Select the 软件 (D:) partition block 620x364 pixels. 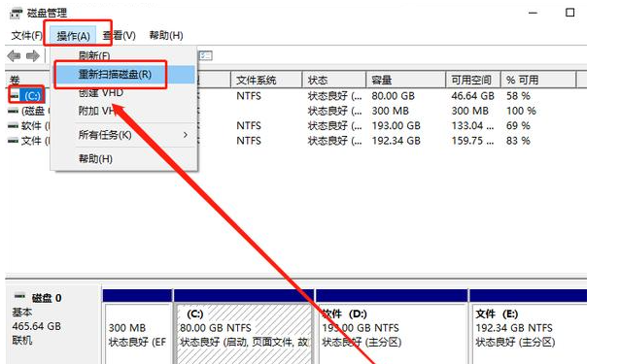coord(393,334)
